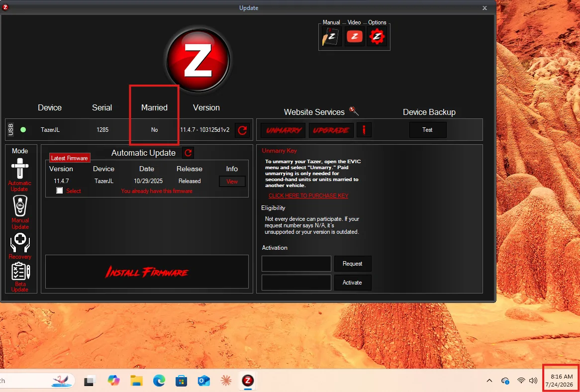Click the Upgrade button
This screenshot has height=392, width=580.
[331, 130]
